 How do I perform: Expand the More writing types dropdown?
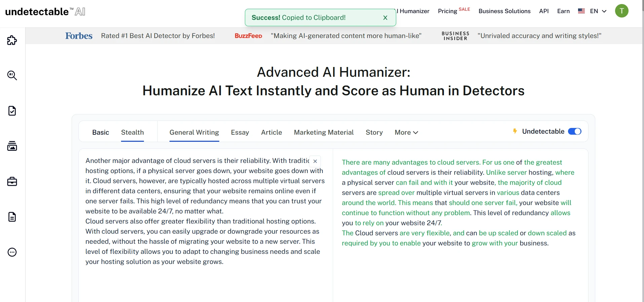tap(406, 132)
